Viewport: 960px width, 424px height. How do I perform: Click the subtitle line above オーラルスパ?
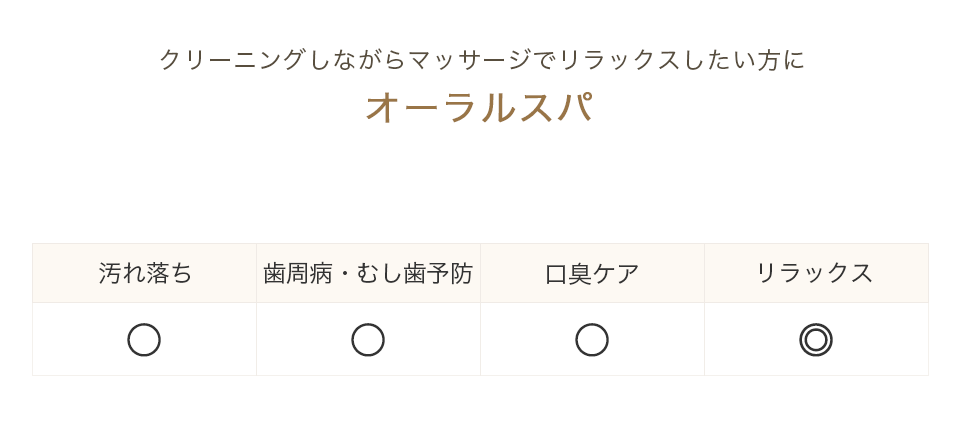482,61
